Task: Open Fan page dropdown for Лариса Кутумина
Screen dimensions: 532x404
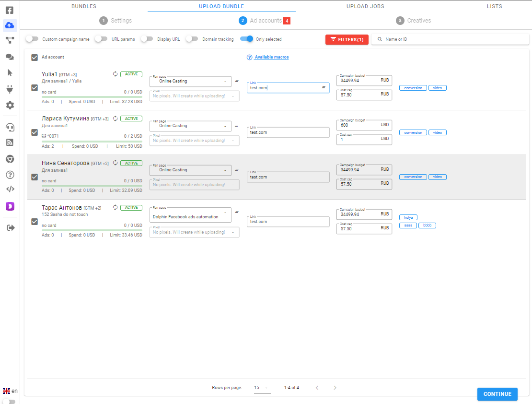Action: 190,126
